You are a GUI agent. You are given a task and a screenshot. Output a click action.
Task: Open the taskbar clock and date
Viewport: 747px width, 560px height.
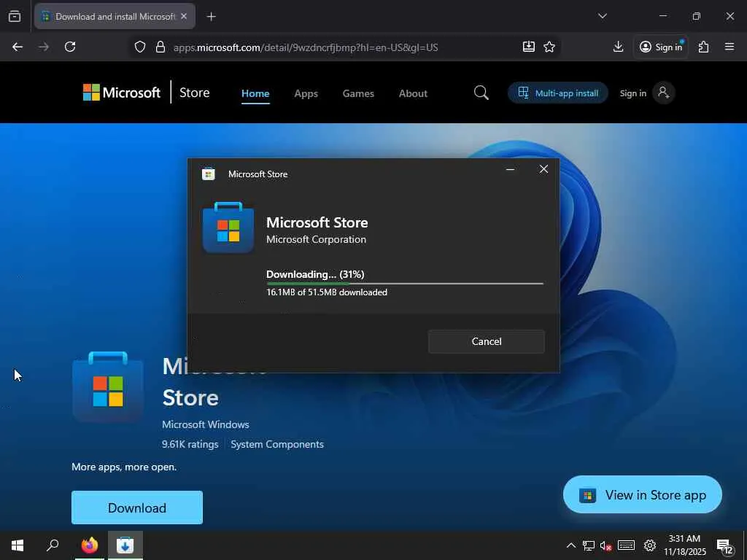point(684,545)
